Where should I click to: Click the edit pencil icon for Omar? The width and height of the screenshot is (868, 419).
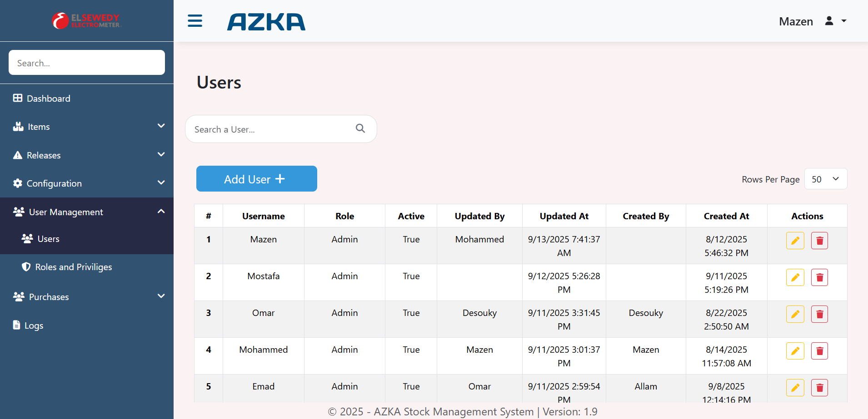795,314
